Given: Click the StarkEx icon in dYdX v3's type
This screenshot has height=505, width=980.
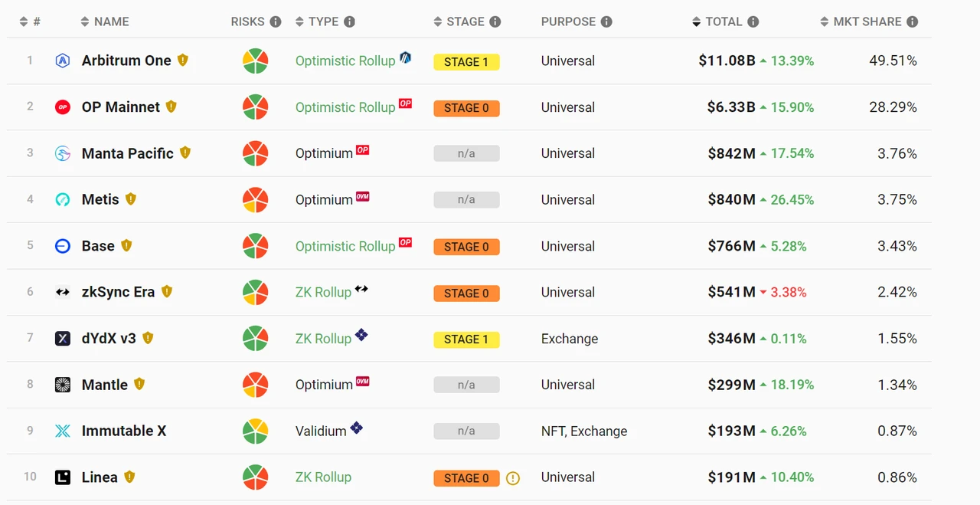Looking at the screenshot, I should 361,335.
